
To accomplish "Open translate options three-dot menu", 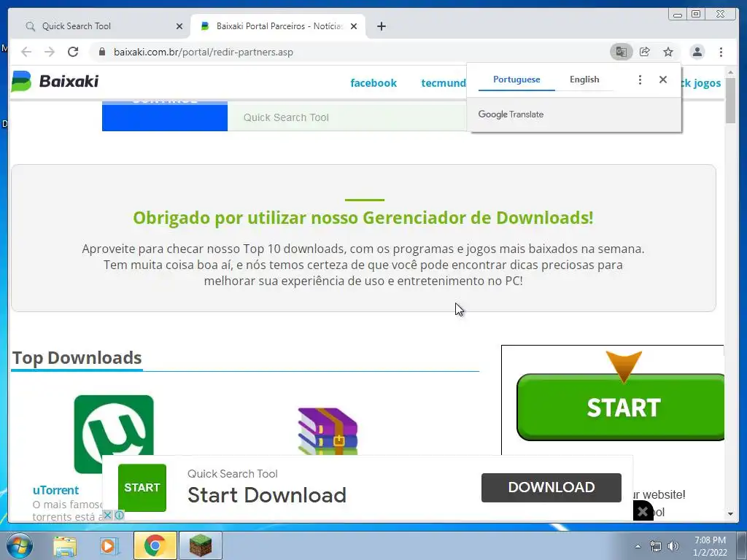I will tap(640, 79).
